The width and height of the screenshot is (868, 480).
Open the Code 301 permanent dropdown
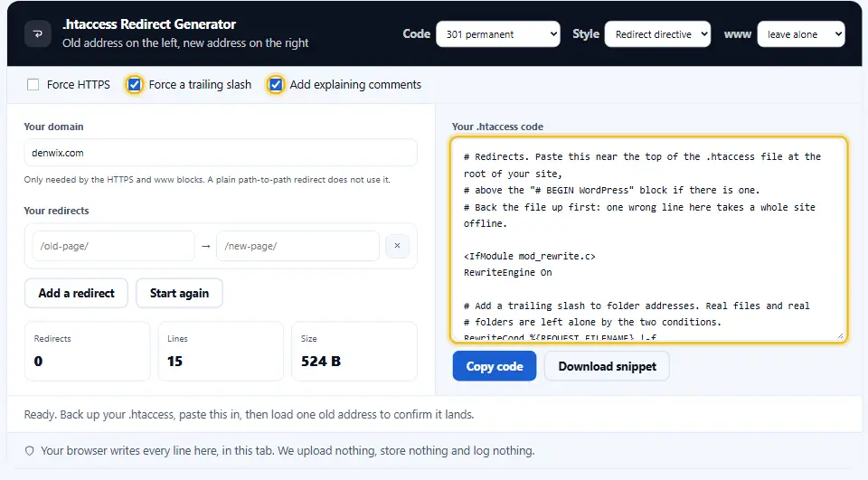[x=498, y=34]
